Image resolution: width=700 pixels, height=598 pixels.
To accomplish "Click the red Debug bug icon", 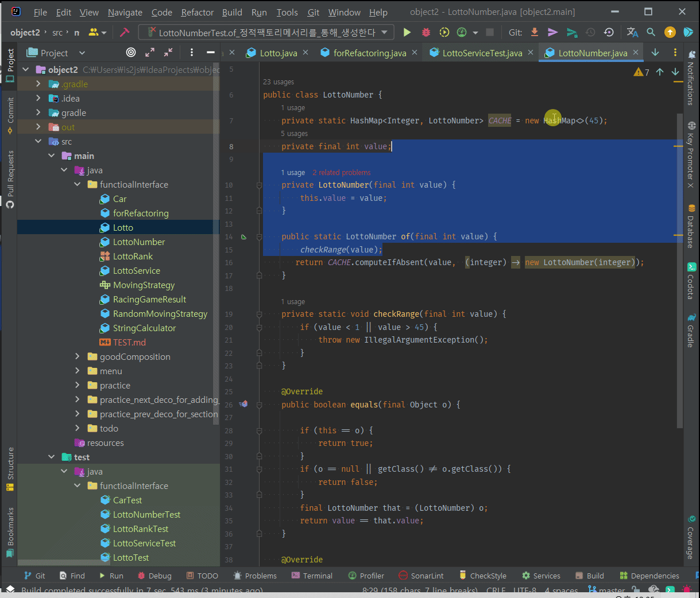I will click(x=426, y=33).
